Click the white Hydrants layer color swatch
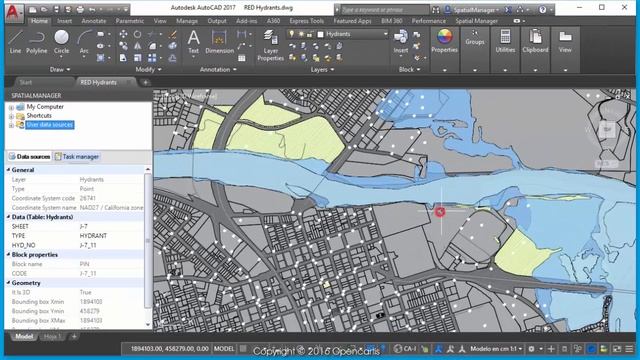Viewport: 640px width, 360px height. point(321,34)
